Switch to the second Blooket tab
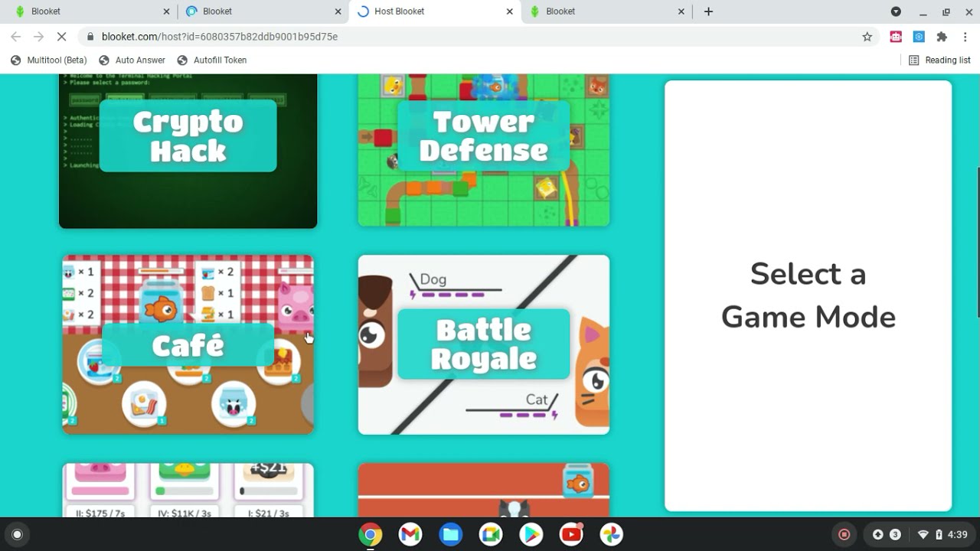Image resolution: width=980 pixels, height=551 pixels. (x=262, y=11)
